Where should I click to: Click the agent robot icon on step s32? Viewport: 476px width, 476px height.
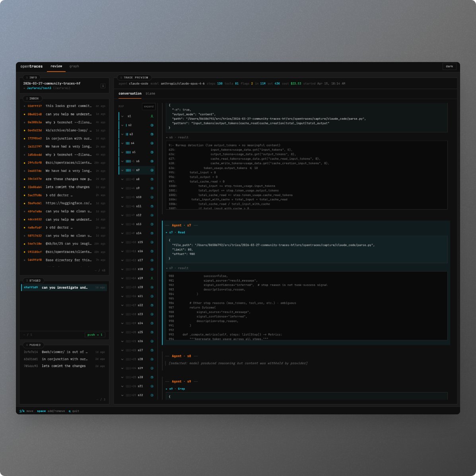click(x=152, y=395)
